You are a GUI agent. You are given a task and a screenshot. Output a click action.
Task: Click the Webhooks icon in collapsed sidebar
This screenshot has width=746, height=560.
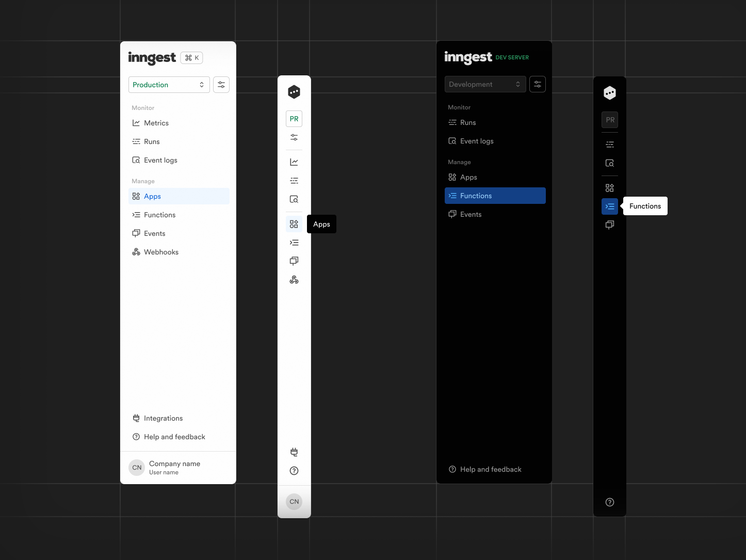[294, 279]
